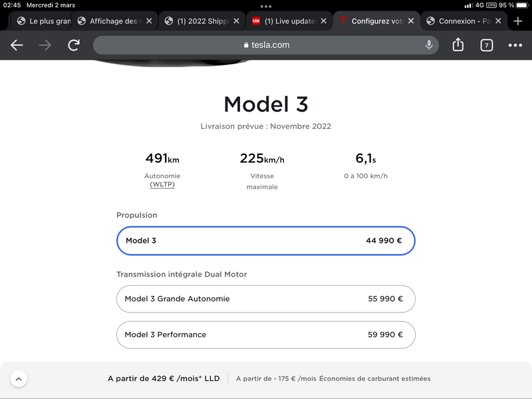The image size is (532, 399).
Task: Click the 'Model 3' page heading
Action: [265, 104]
